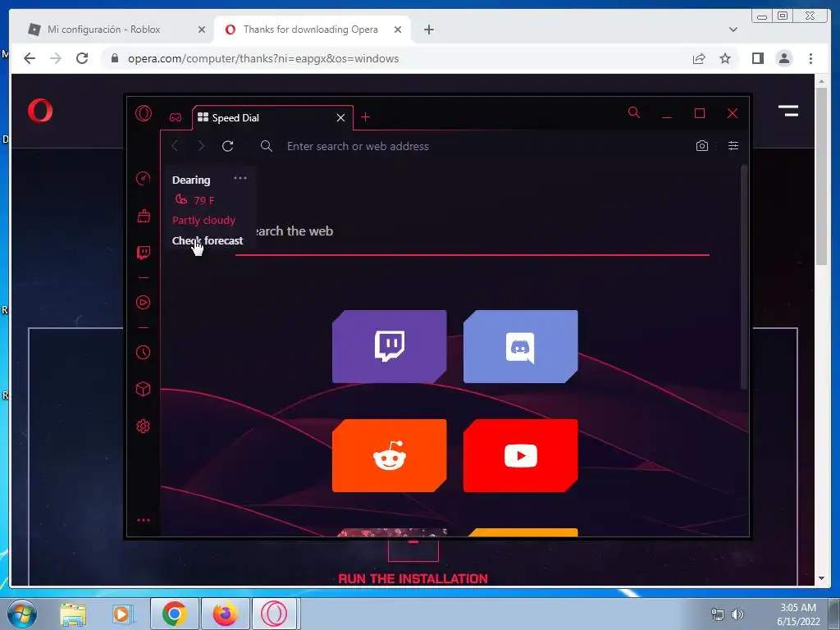
Task: Open History clock icon in sidebar
Action: click(143, 353)
